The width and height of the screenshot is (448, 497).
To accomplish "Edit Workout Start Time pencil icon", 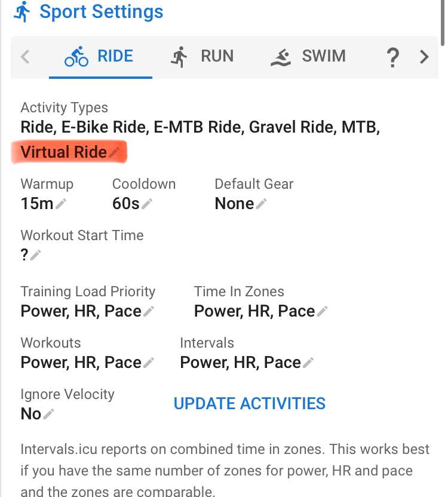I will pyautogui.click(x=36, y=256).
